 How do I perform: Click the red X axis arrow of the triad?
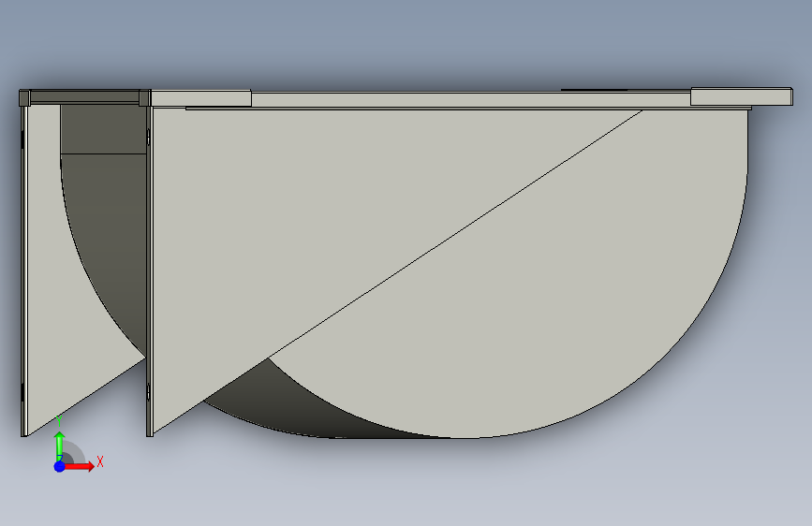click(79, 466)
